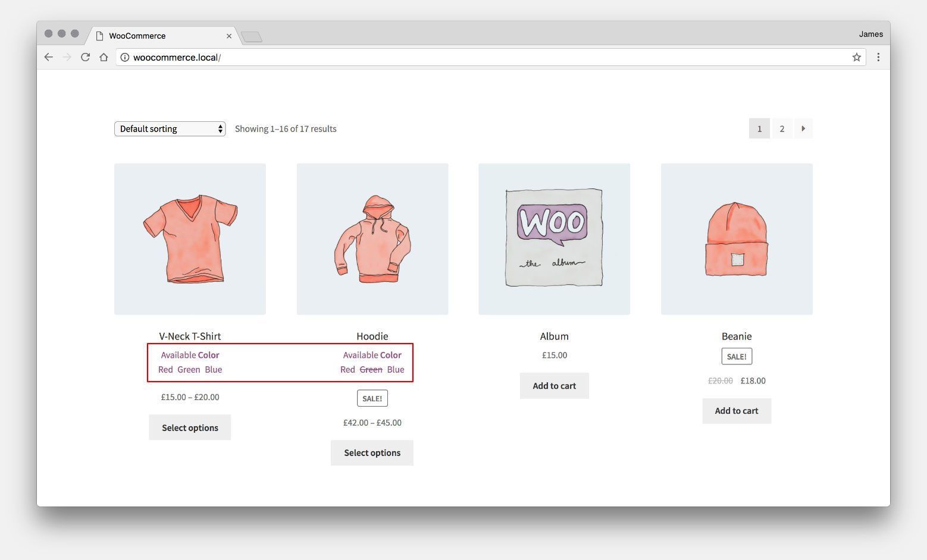
Task: Open the next results page with the arrow icon
Action: click(x=803, y=128)
